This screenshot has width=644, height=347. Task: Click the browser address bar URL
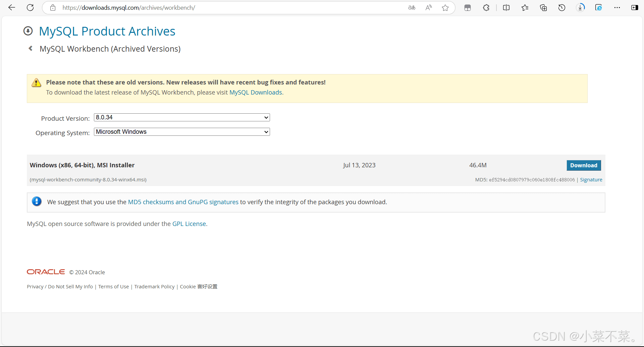pyautogui.click(x=129, y=8)
